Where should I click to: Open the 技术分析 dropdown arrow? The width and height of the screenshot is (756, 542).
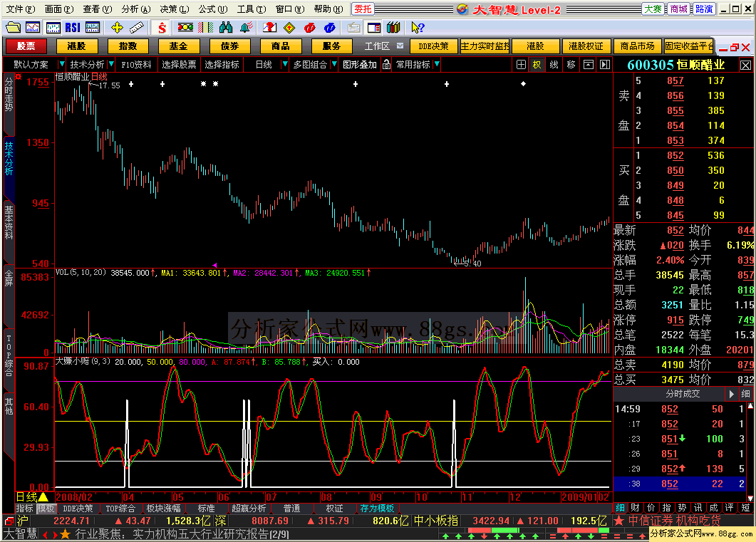coord(111,64)
